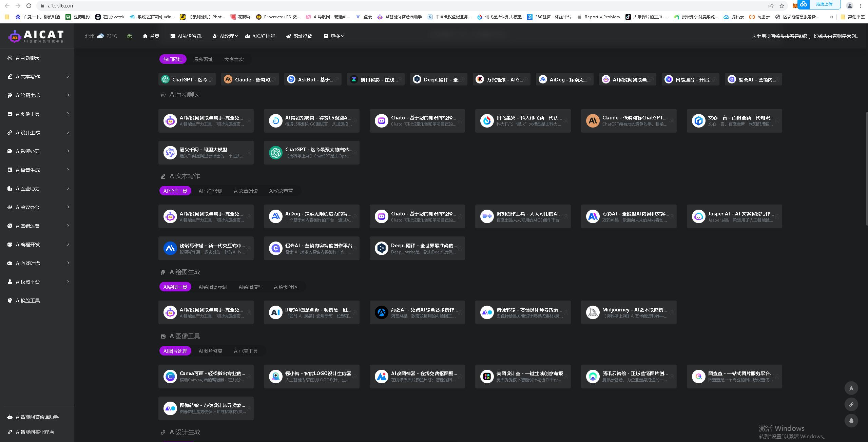Switch to AI绘图模型 tab
Viewport: 868px width, 442px height.
[x=251, y=287]
